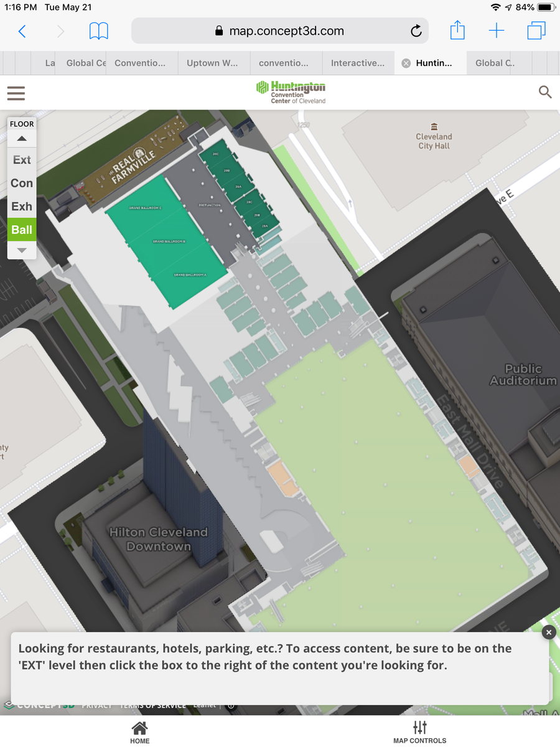Open map search magnifier icon
This screenshot has width=560, height=747.
pyautogui.click(x=545, y=92)
